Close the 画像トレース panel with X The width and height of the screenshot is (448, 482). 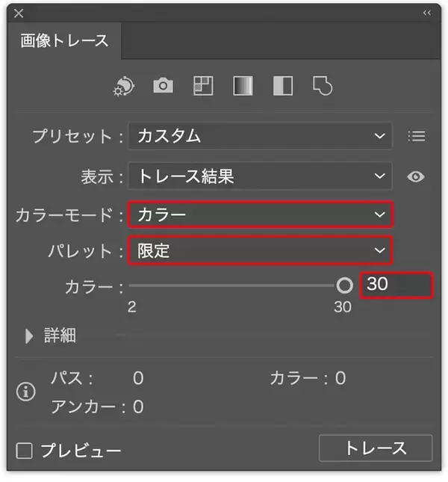[x=19, y=13]
